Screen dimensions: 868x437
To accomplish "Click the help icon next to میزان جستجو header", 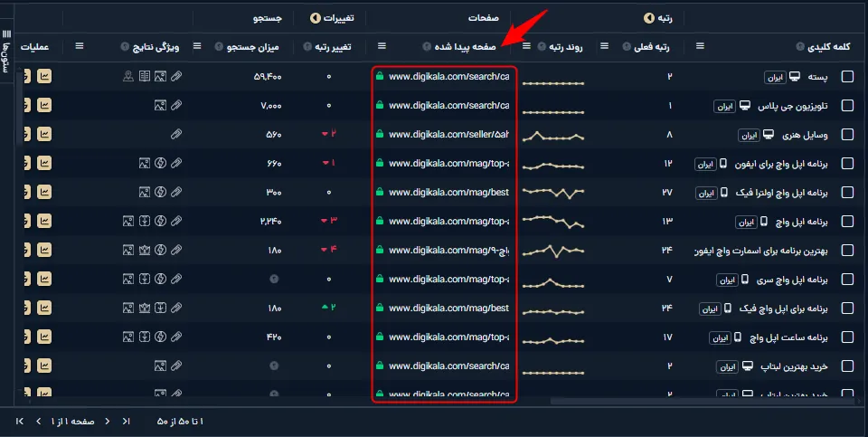I will 219,47.
